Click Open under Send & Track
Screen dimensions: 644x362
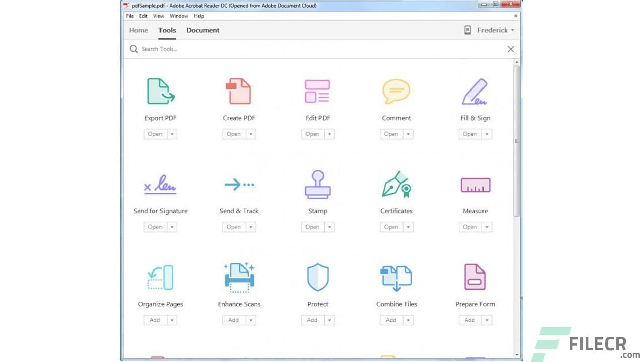click(233, 227)
